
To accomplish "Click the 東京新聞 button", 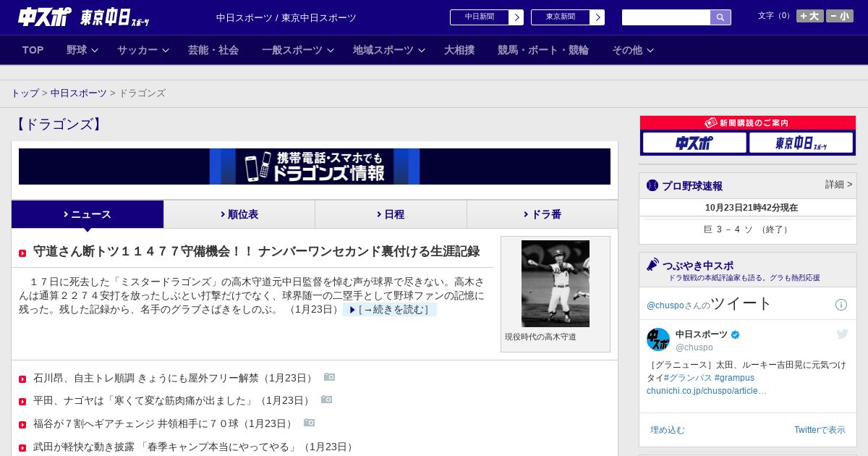I will point(560,17).
